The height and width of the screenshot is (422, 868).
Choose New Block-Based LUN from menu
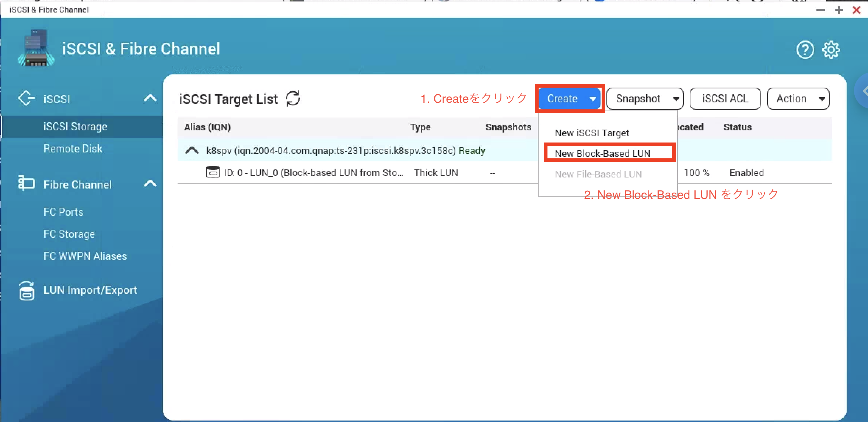[603, 154]
